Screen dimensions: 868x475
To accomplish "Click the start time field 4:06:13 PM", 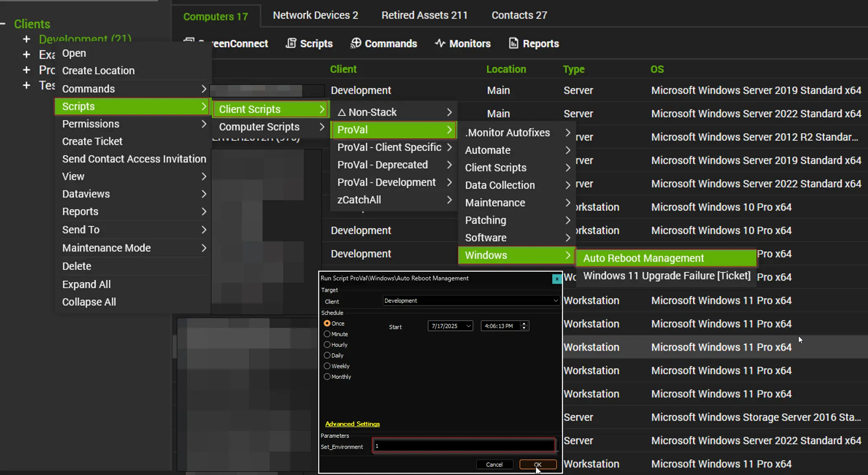I will pyautogui.click(x=500, y=326).
